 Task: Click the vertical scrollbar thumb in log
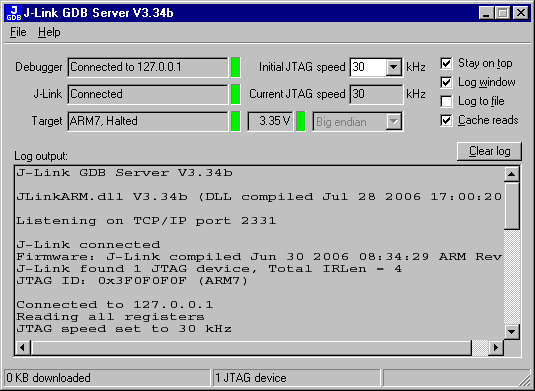pos(511,206)
